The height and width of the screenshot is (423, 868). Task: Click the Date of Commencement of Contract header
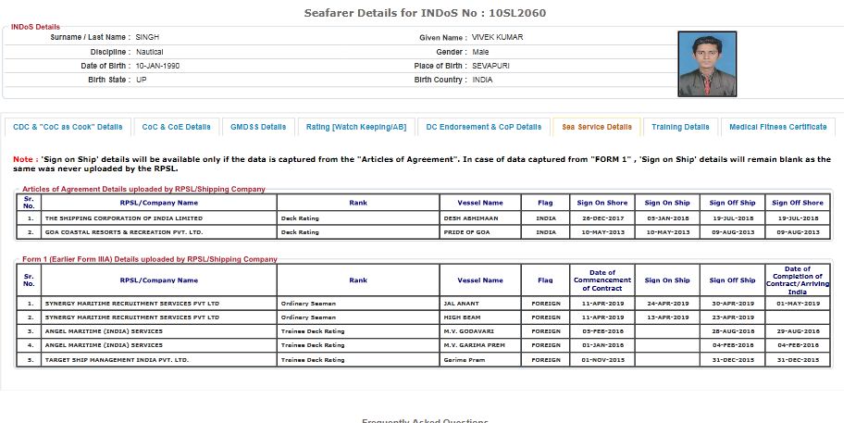(x=602, y=280)
